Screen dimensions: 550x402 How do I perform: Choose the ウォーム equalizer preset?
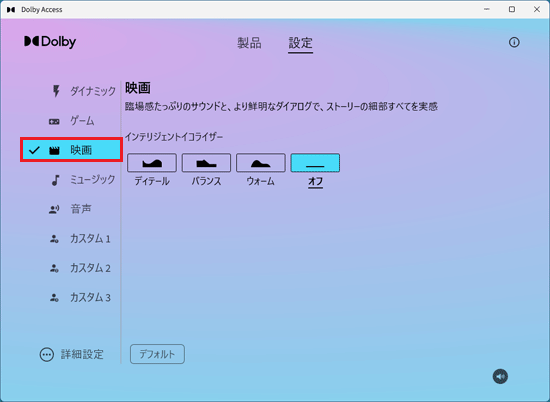261,162
